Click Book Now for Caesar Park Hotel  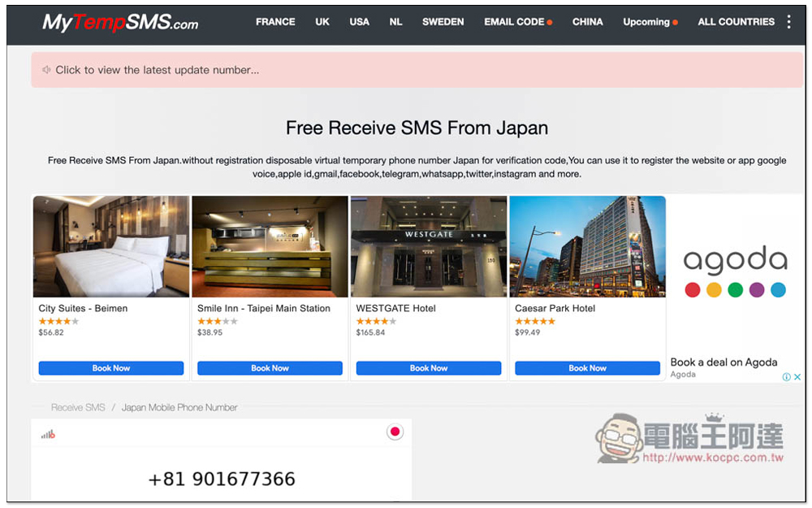point(587,368)
